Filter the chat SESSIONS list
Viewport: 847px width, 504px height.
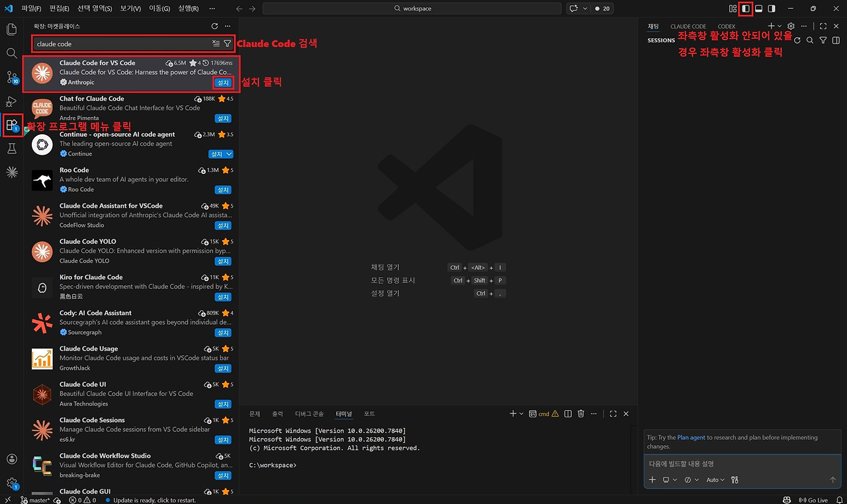tap(823, 40)
